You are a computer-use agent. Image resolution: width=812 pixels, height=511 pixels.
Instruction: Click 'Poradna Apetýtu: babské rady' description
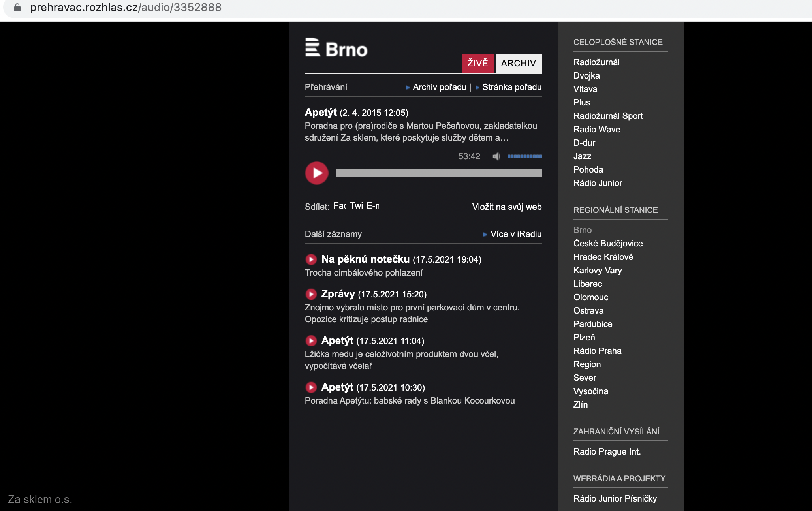pos(410,401)
